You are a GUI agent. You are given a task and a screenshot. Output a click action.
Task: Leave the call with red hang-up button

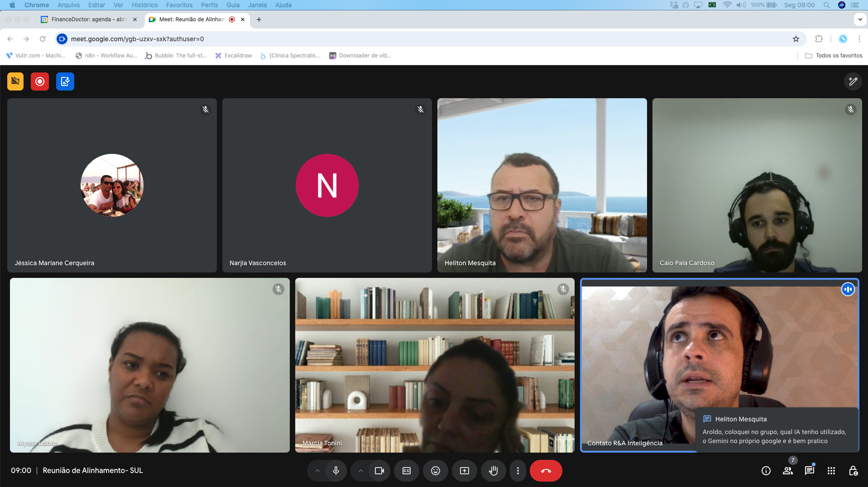pyautogui.click(x=546, y=471)
